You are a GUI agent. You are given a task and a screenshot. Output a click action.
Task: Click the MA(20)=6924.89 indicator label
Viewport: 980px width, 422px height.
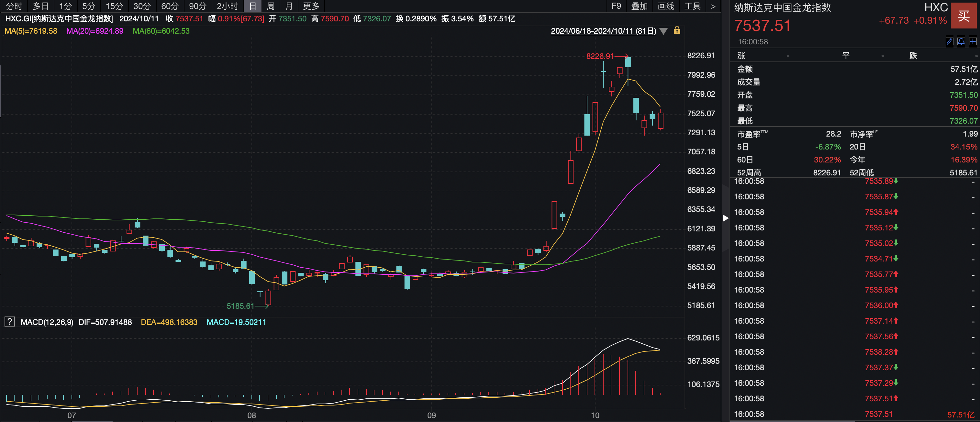(x=95, y=31)
